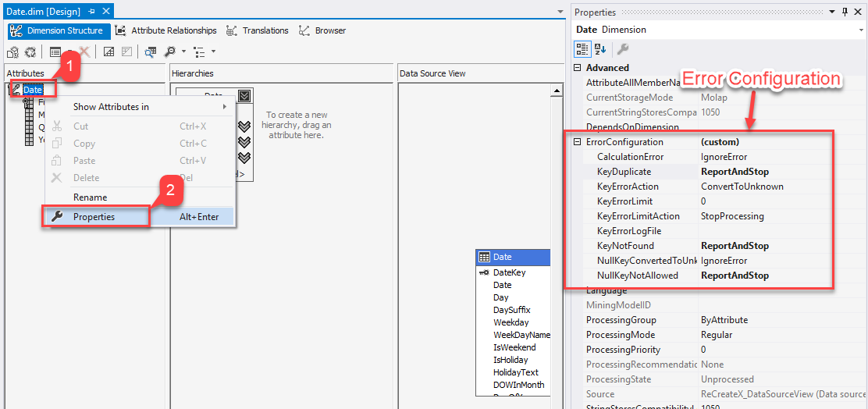Open Properties window position dropdown arrow
The image size is (868, 409).
point(833,12)
